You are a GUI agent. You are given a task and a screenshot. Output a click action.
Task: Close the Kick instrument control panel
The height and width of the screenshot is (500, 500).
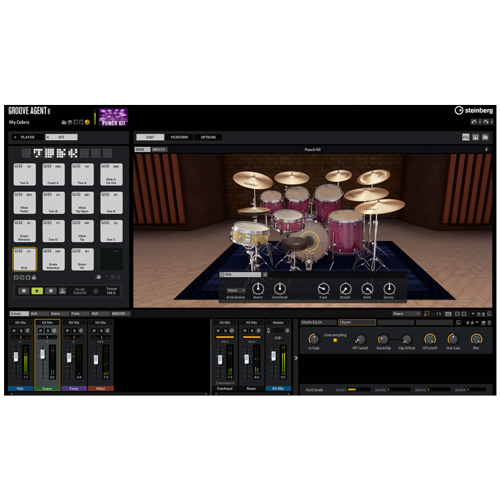265,275
